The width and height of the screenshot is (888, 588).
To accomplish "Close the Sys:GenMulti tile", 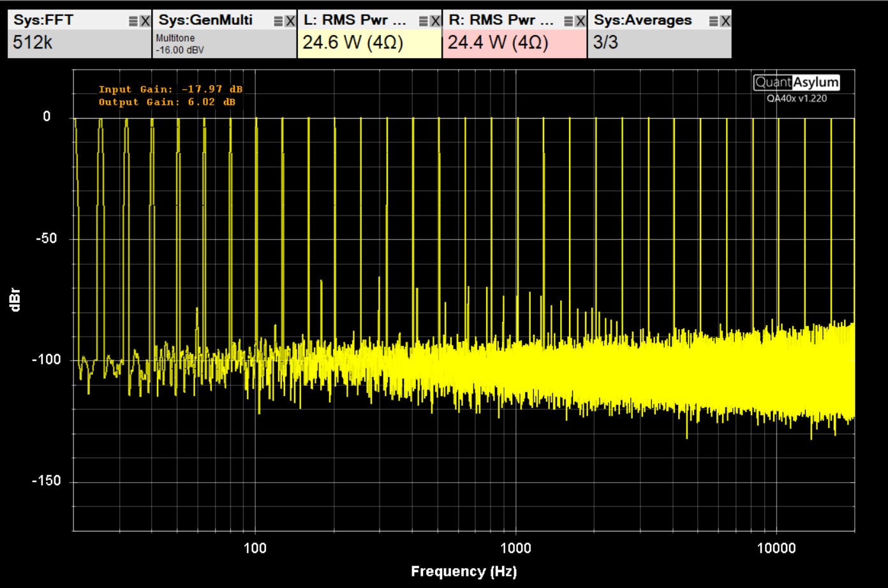I will (290, 21).
